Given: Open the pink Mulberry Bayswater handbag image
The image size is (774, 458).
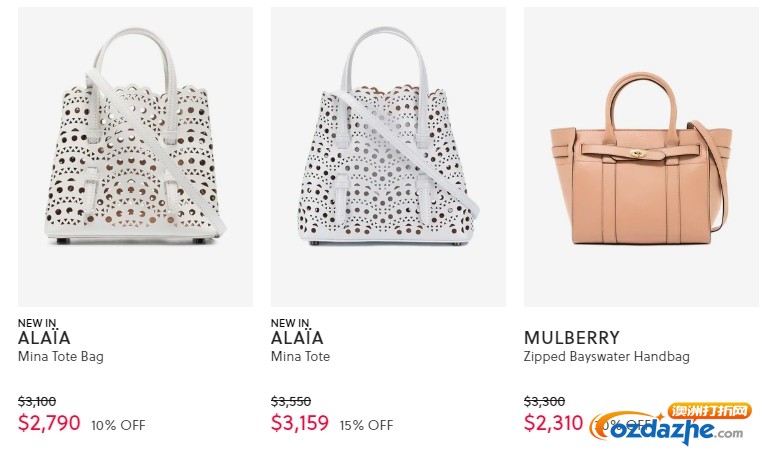Looking at the screenshot, I should click(641, 157).
